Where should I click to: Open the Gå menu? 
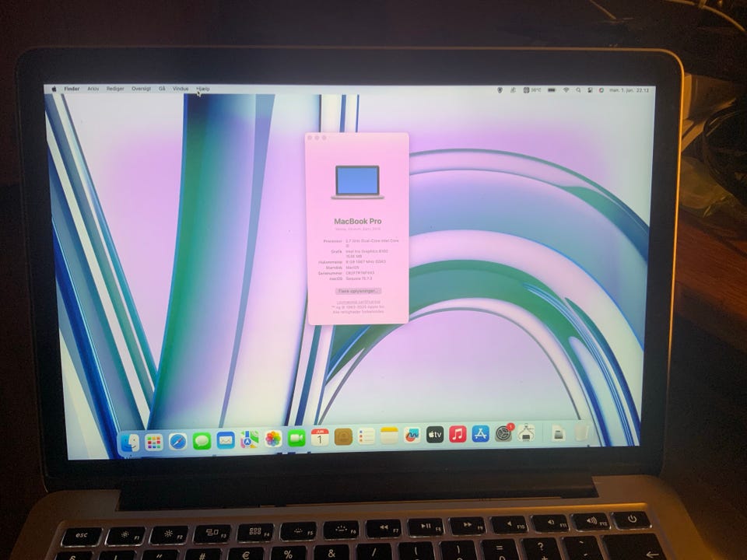point(162,89)
